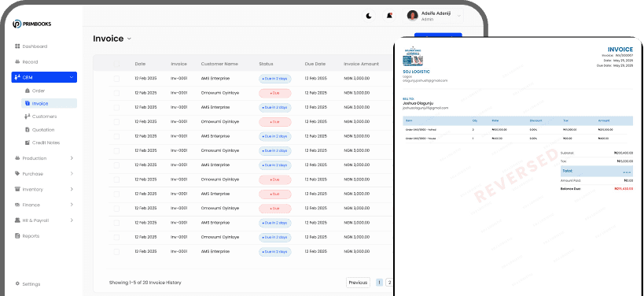Click the Production icon in the sidebar
Image resolution: width=644 pixels, height=296 pixels.
(x=17, y=158)
